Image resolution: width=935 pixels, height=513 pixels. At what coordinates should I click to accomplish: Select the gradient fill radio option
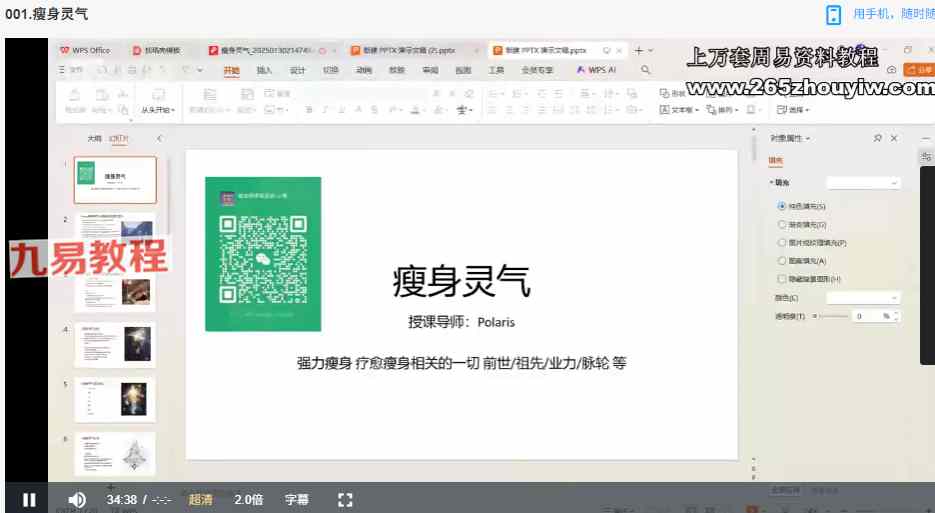782,224
